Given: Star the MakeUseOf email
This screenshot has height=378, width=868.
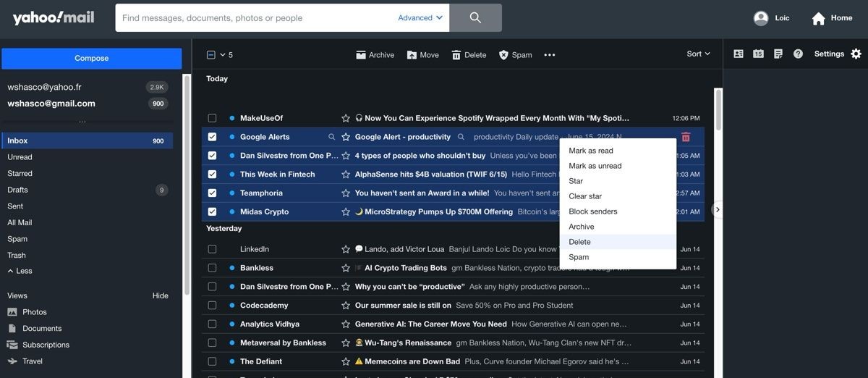Looking at the screenshot, I should [x=346, y=118].
